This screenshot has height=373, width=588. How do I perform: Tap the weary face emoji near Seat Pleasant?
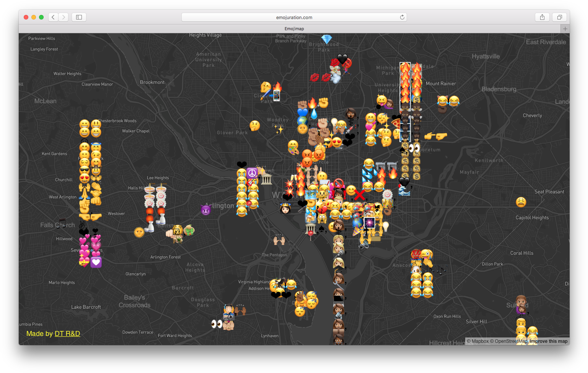point(521,202)
